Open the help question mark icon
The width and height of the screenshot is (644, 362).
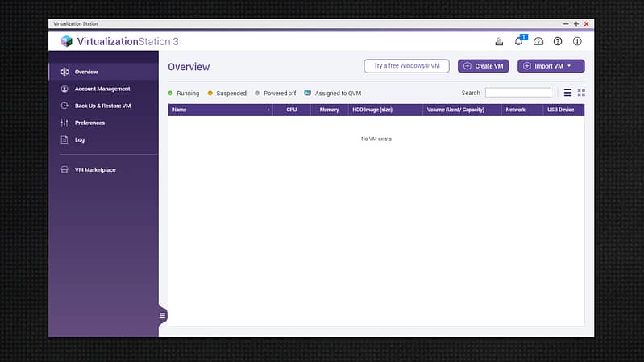[558, 41]
